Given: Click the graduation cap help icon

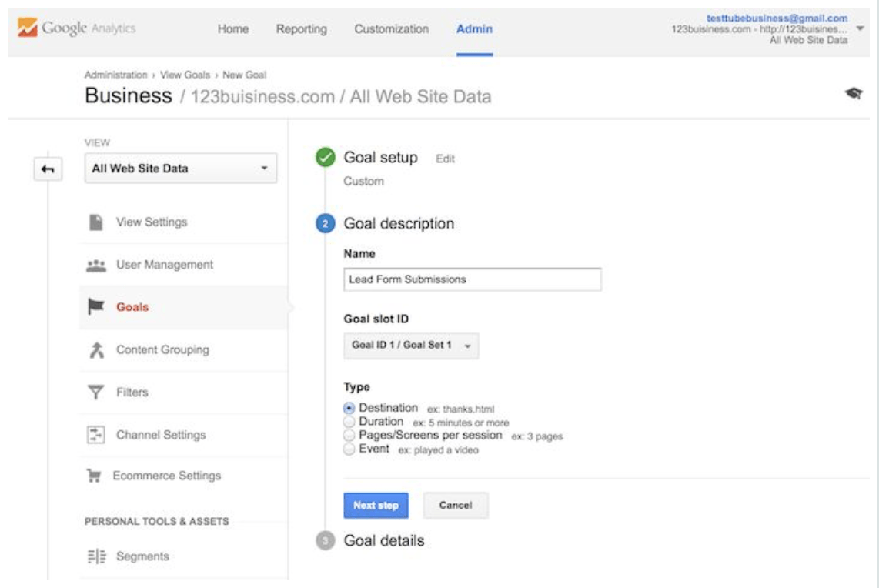Looking at the screenshot, I should coord(853,94).
